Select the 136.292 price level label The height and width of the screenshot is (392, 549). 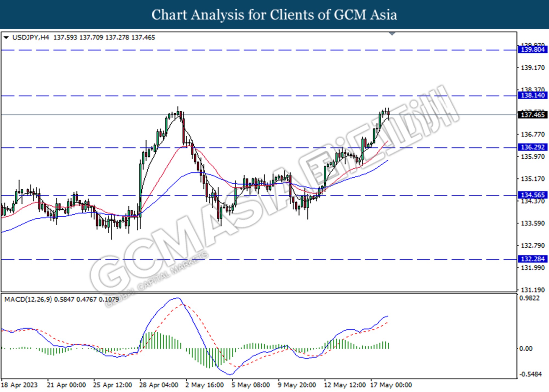pyautogui.click(x=533, y=147)
